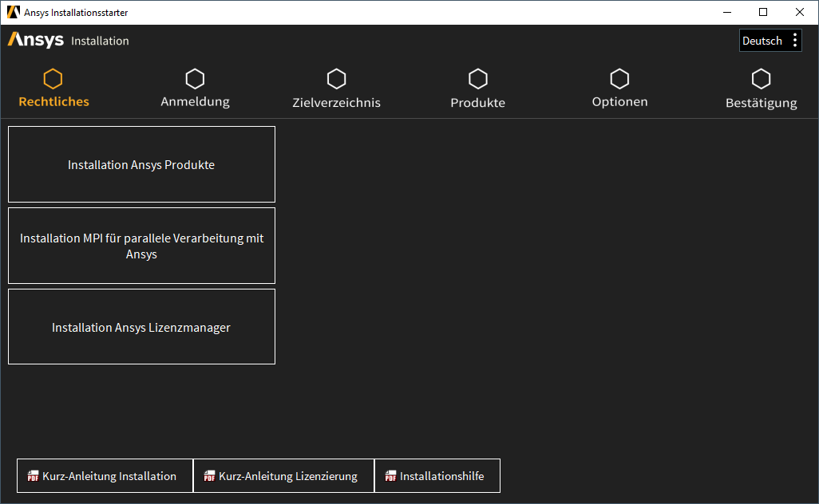Open the three-dot language options menu

[x=795, y=40]
